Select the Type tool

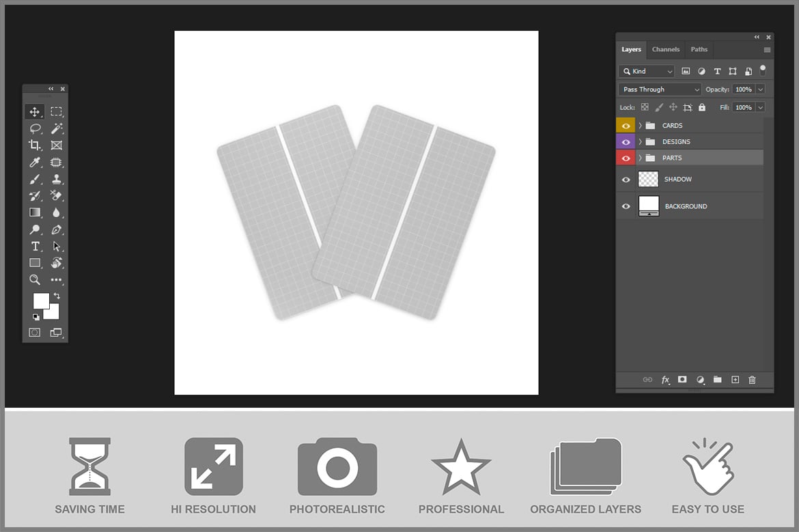[x=35, y=246]
